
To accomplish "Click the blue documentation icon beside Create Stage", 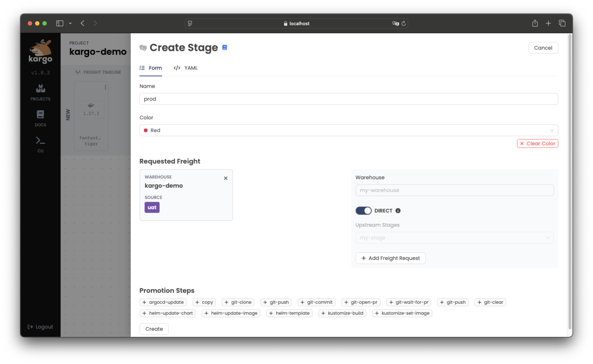I will [224, 48].
